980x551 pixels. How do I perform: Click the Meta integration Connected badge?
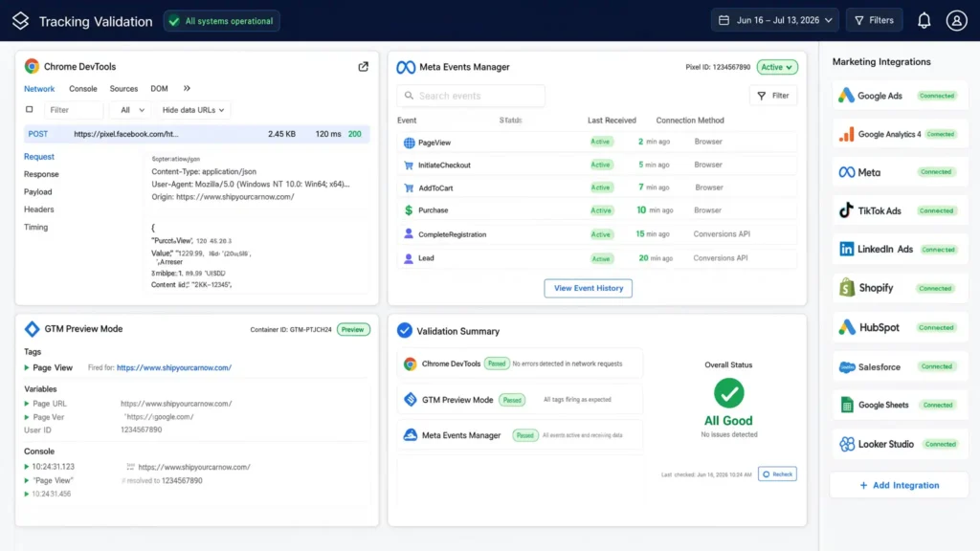pyautogui.click(x=936, y=172)
